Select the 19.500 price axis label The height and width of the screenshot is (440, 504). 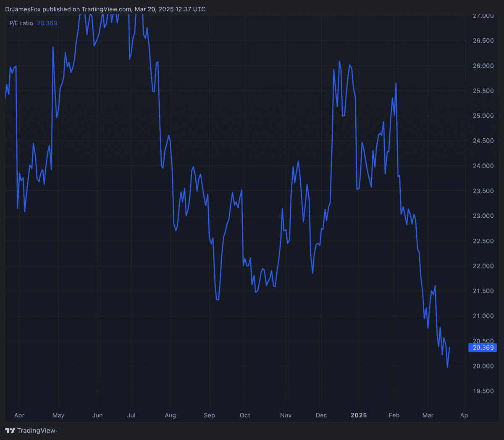(483, 391)
